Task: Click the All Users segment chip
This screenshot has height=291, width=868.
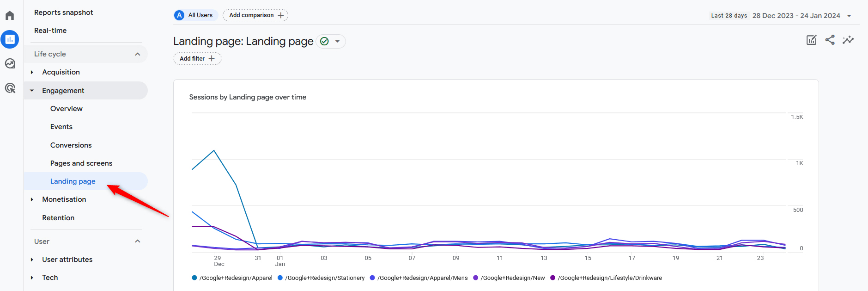Action: pos(196,15)
